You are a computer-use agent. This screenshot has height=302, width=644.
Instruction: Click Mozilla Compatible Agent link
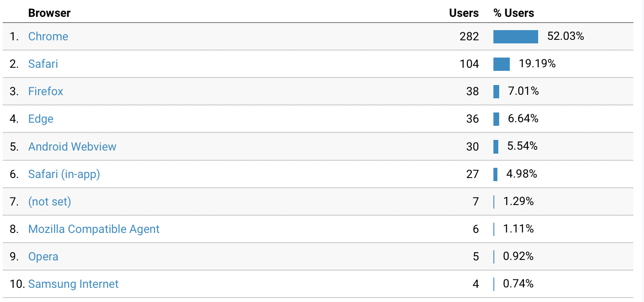point(94,229)
